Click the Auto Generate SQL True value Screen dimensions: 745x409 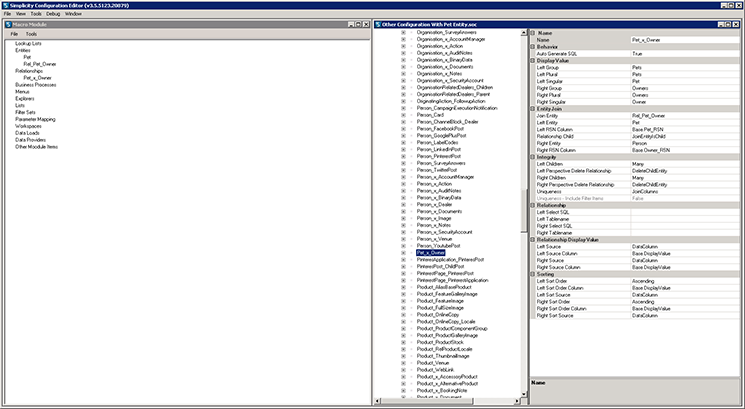coord(685,54)
